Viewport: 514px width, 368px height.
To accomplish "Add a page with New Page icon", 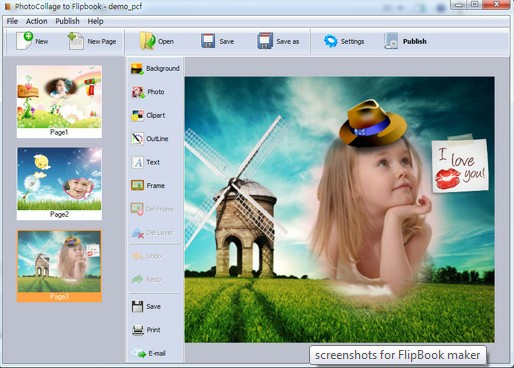I will point(76,41).
